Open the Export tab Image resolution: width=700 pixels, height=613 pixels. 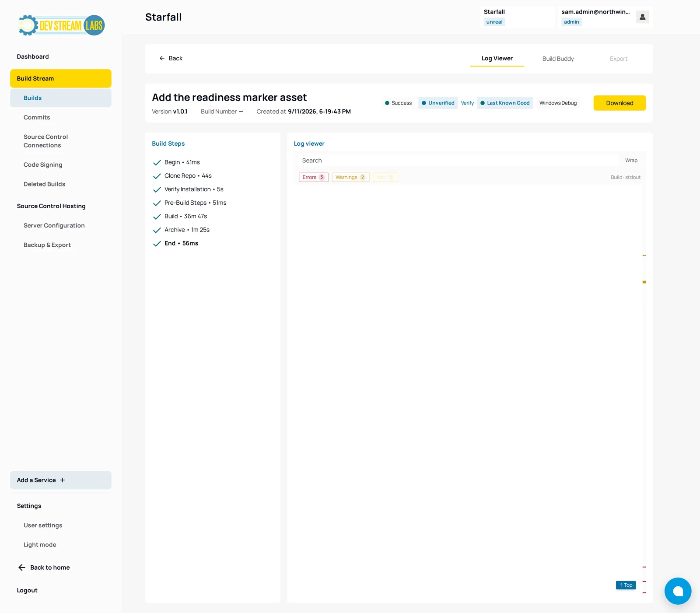click(x=619, y=59)
